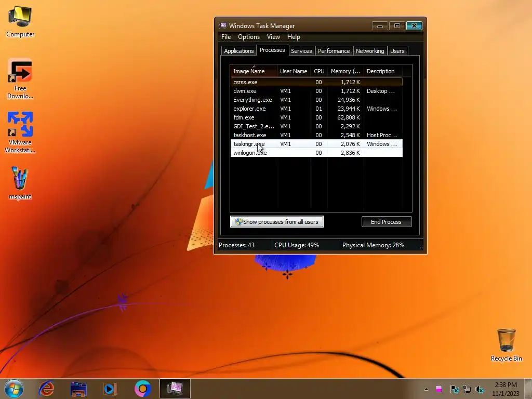This screenshot has width=532, height=399.
Task: Switch to the Services tab
Action: 301,51
